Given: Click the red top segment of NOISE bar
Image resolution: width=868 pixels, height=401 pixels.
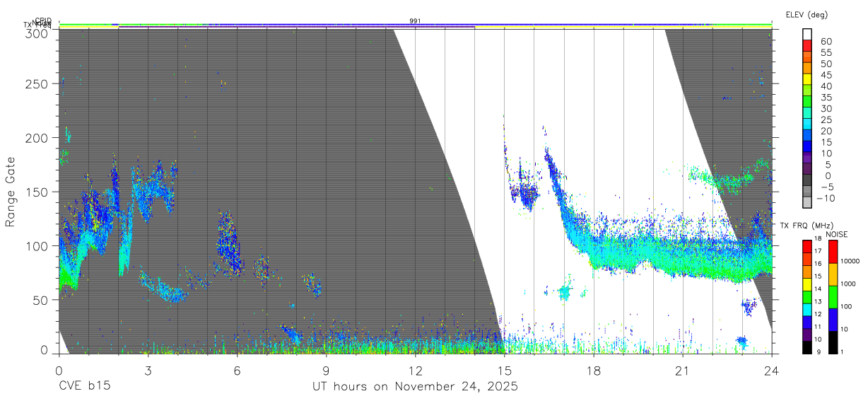Looking at the screenshot, I should point(832,252).
